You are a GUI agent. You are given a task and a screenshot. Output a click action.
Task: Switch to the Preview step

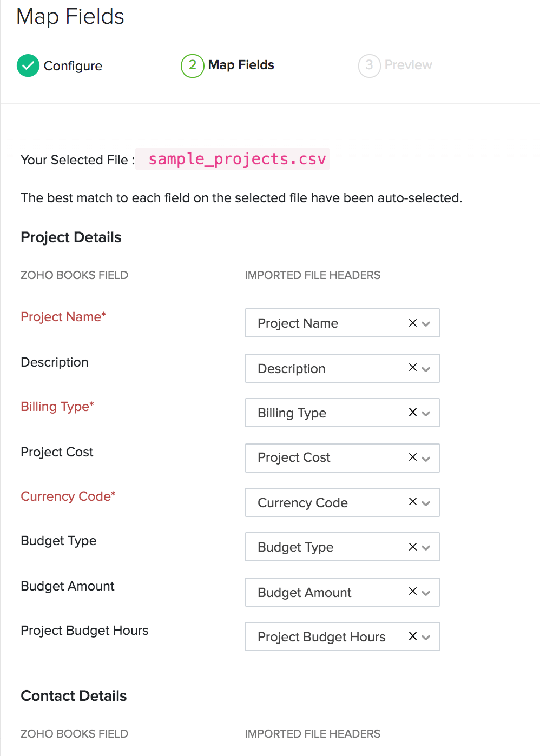pos(396,65)
